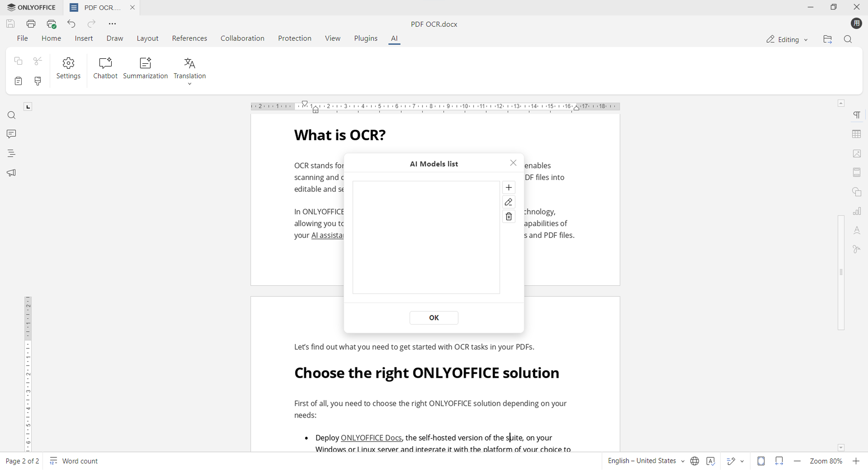Screen dimensions: 868x470
Task: Expand the Translation dropdown arrow
Action: point(190,84)
